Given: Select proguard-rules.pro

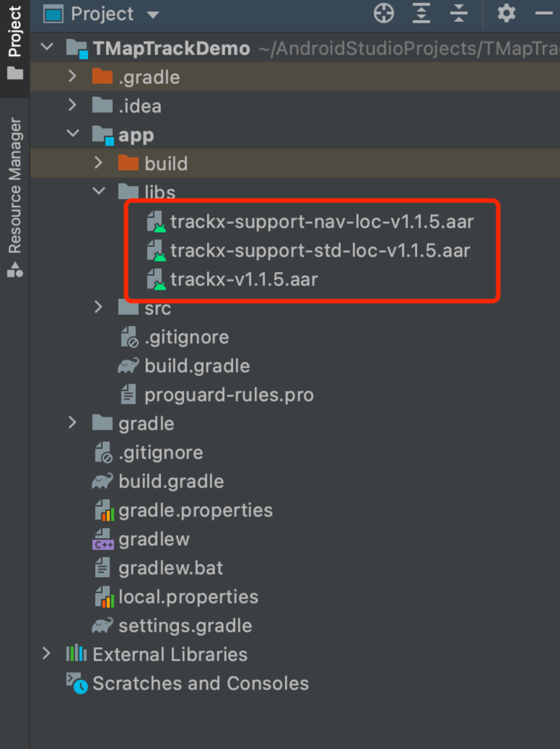Looking at the screenshot, I should [229, 394].
